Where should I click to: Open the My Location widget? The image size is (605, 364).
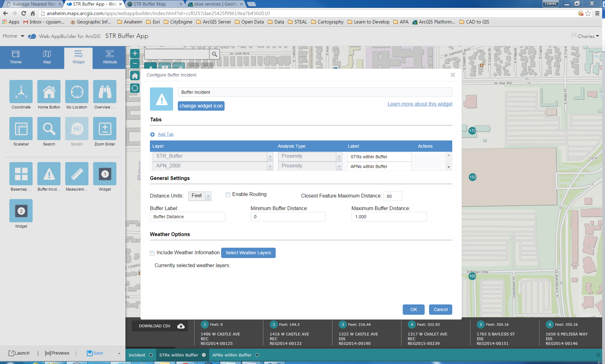77,92
